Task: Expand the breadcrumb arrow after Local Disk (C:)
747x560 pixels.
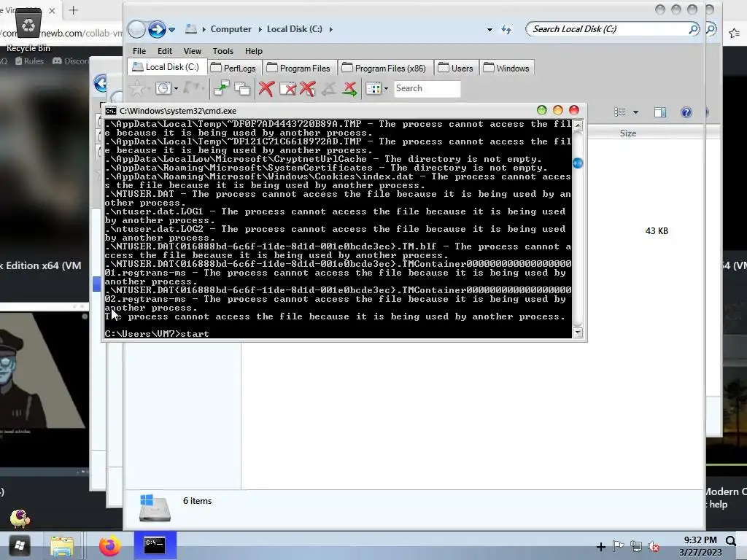Action: [x=330, y=29]
